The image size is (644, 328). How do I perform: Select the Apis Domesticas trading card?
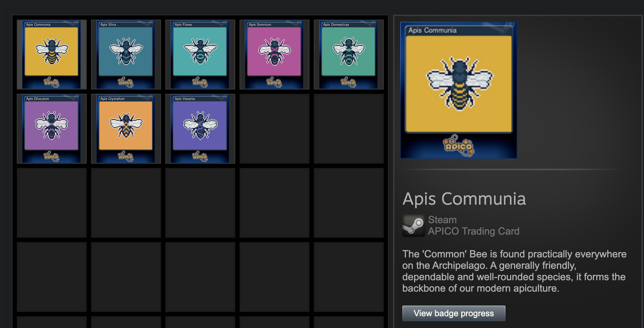349,55
